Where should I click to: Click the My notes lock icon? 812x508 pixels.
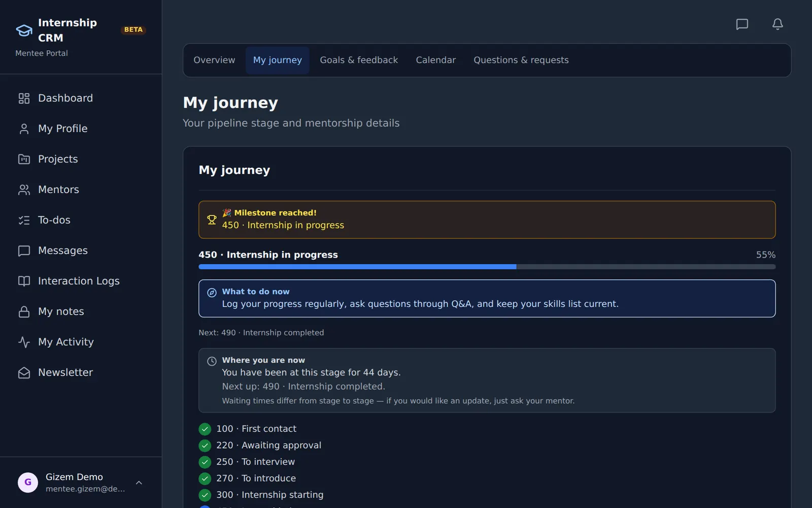[x=24, y=311]
